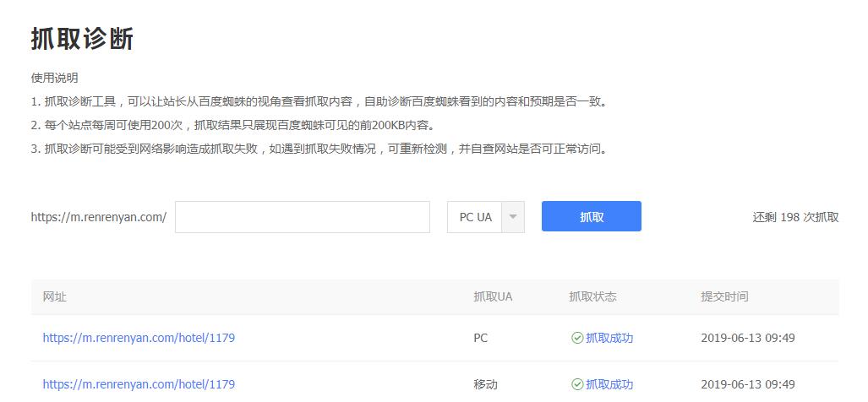Click the 抓取状态 column header

[592, 297]
